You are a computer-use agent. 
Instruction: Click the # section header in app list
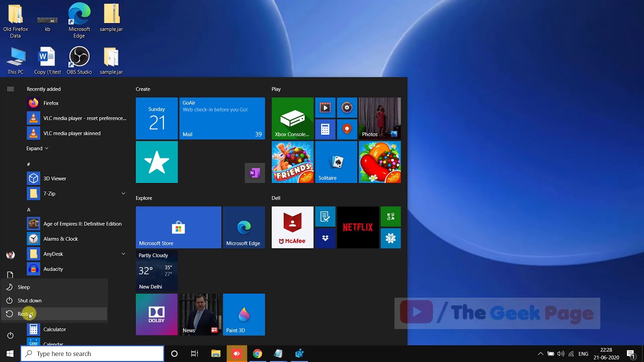(x=29, y=164)
